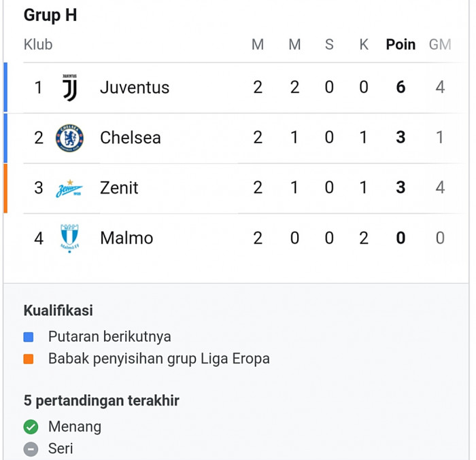The width and height of the screenshot is (476, 460).
Task: Click the Poin column header
Action: [401, 45]
